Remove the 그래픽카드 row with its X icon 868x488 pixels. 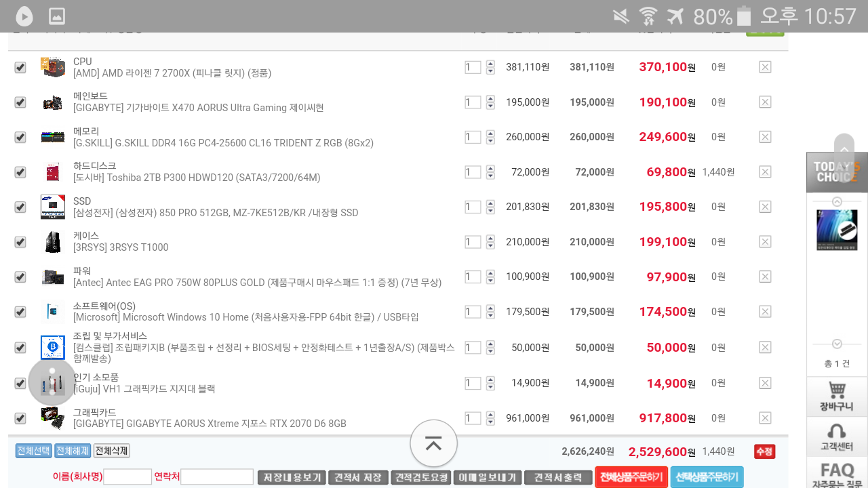click(765, 418)
